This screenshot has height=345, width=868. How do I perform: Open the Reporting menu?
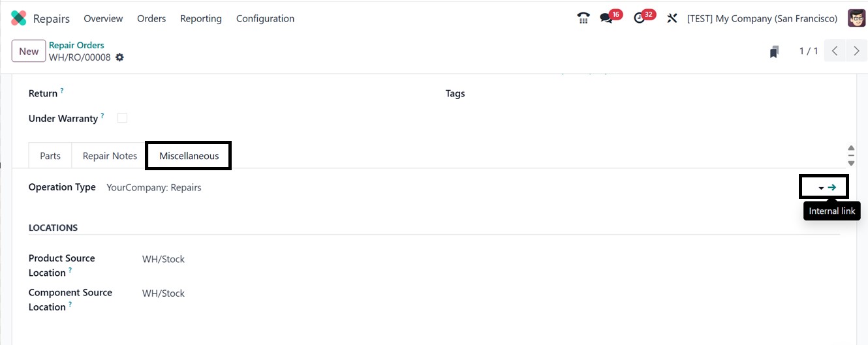(x=200, y=18)
